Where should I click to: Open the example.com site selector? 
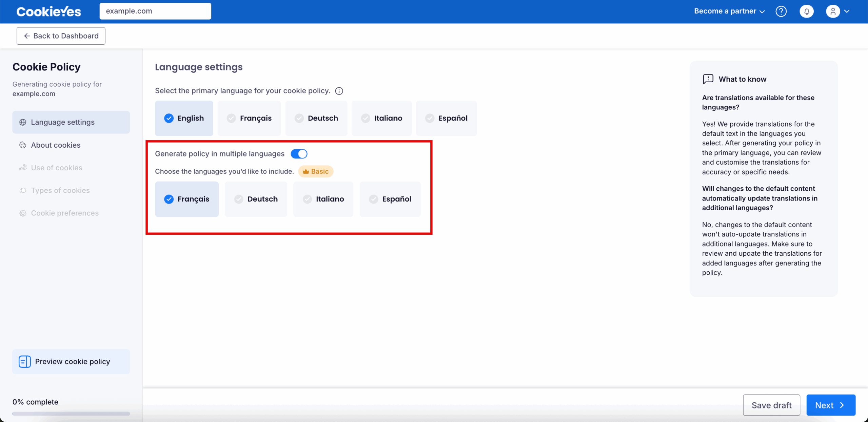(x=155, y=11)
